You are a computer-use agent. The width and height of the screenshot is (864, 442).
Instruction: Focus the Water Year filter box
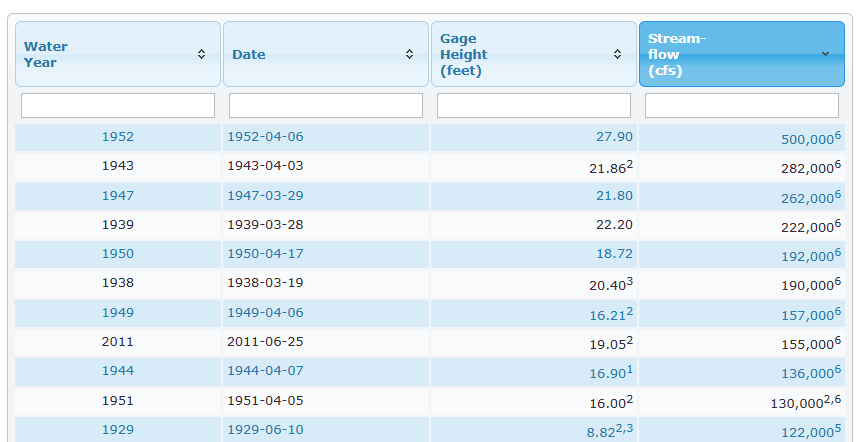[118, 106]
